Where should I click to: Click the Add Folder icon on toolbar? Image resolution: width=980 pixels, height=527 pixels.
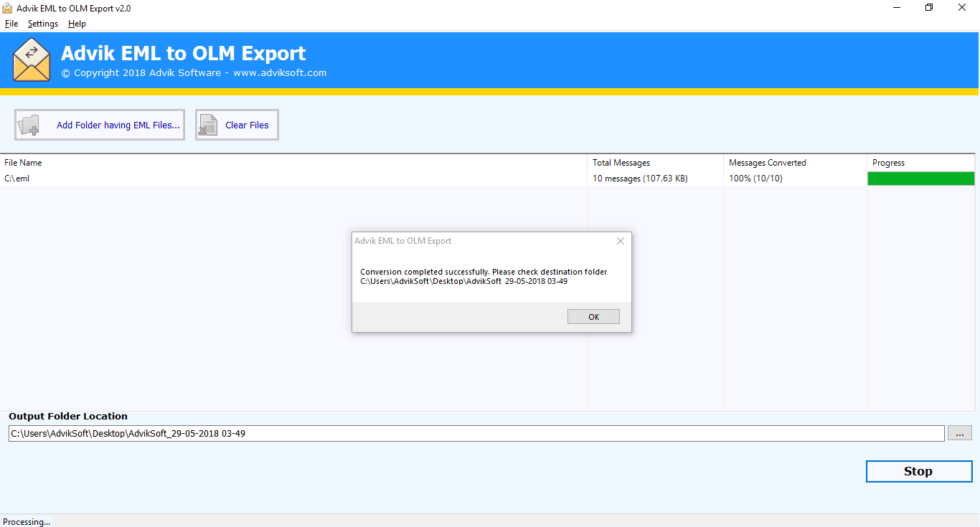pos(29,124)
